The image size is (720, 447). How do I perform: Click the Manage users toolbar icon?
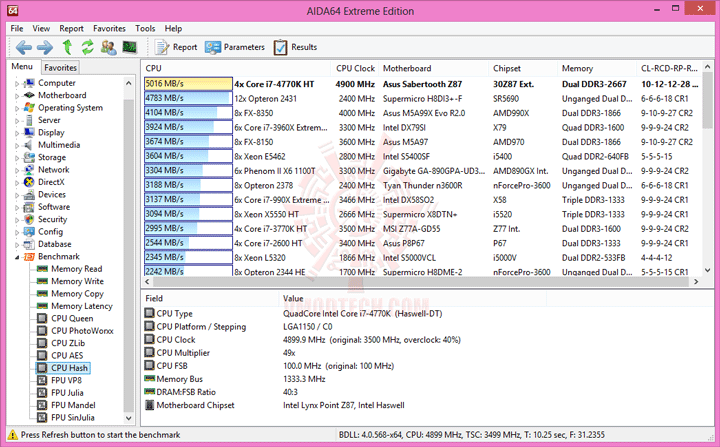[108, 47]
